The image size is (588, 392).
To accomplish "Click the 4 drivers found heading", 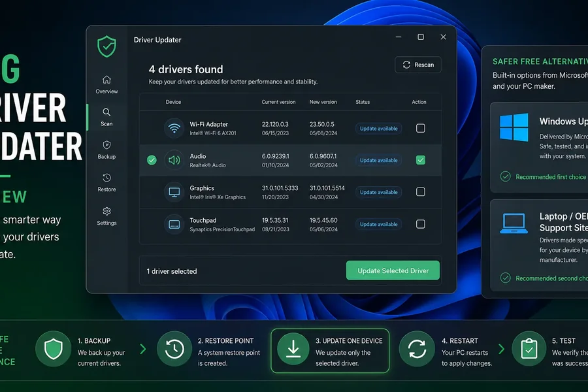I will pyautogui.click(x=186, y=69).
